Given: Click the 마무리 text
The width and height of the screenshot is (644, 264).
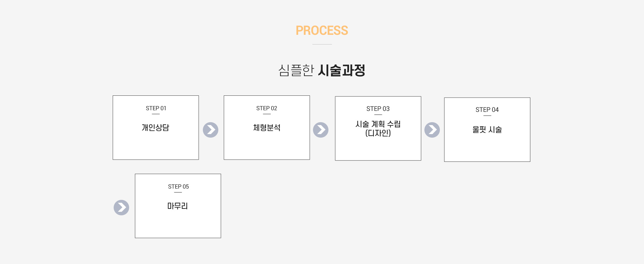Looking at the screenshot, I should tap(177, 206).
